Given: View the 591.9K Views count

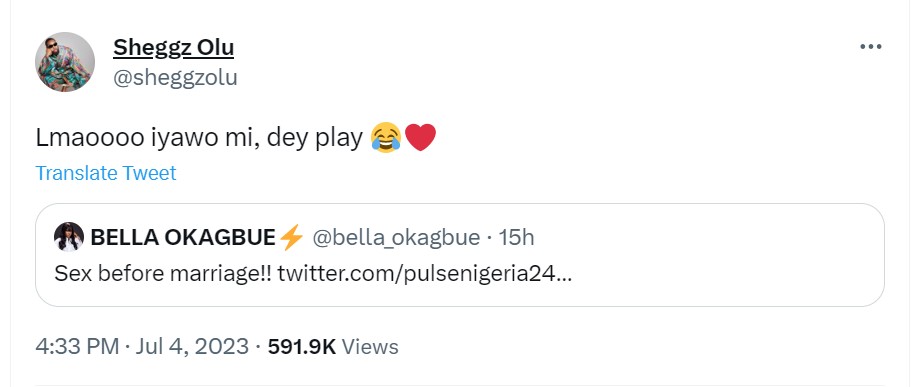Looking at the screenshot, I should pyautogui.click(x=333, y=346).
